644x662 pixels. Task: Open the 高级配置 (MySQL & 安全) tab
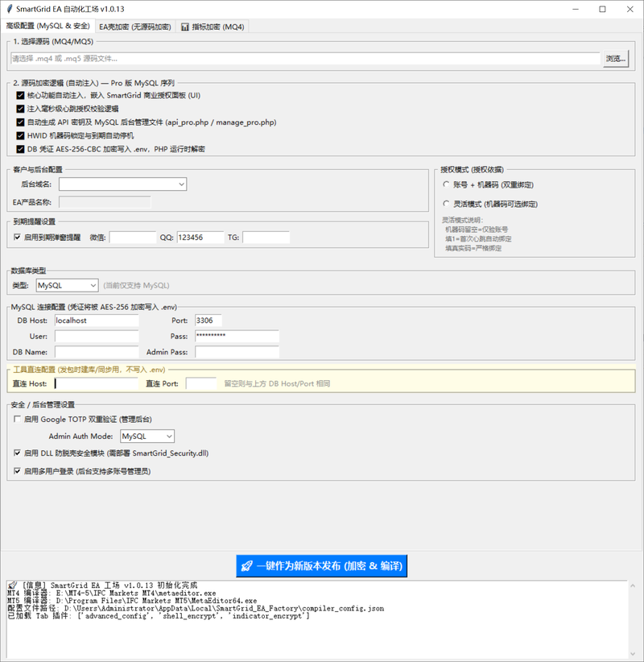click(x=47, y=26)
